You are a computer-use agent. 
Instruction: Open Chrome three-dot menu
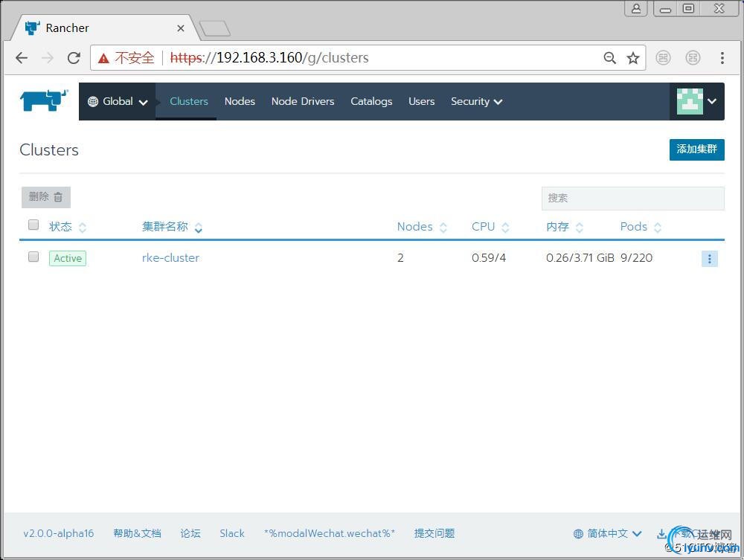click(722, 58)
